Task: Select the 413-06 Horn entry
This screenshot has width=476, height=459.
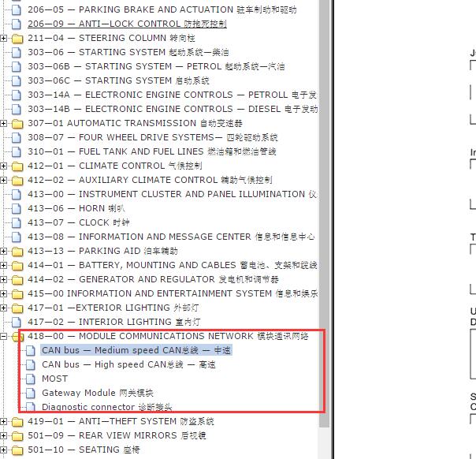Action: [76, 208]
